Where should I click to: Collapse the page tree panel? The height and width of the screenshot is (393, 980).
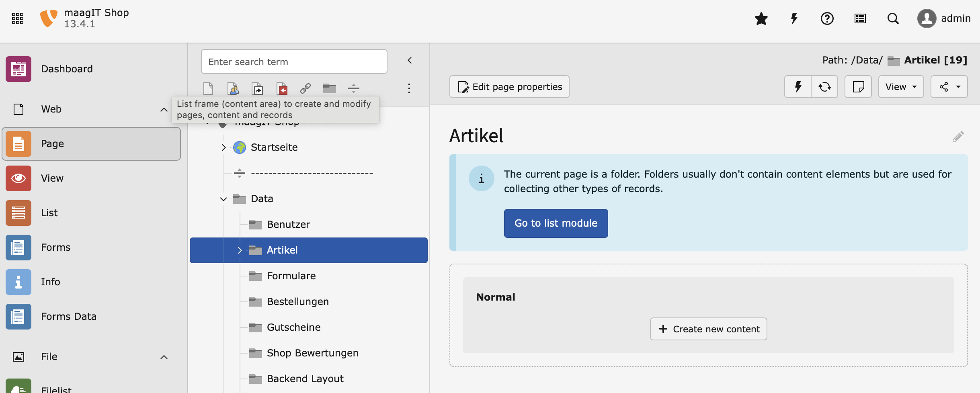[410, 60]
